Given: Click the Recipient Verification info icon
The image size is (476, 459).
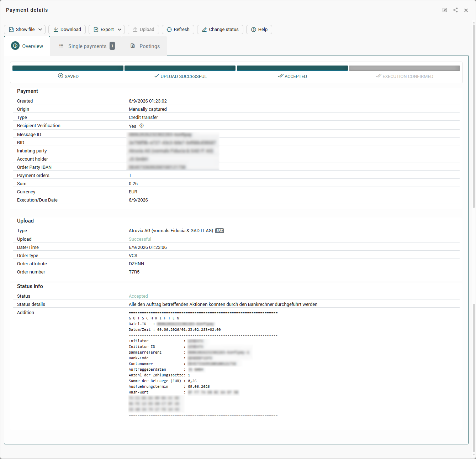Looking at the screenshot, I should click(x=142, y=126).
